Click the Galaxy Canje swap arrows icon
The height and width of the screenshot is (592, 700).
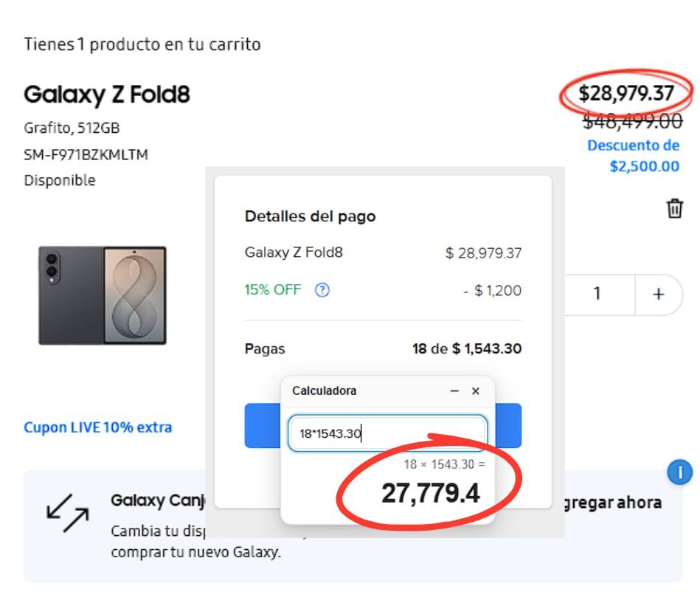(x=68, y=513)
